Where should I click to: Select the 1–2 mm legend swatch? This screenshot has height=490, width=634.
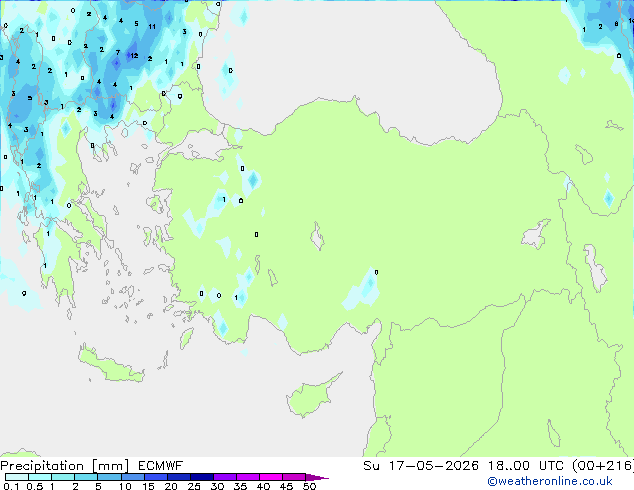click(63, 477)
